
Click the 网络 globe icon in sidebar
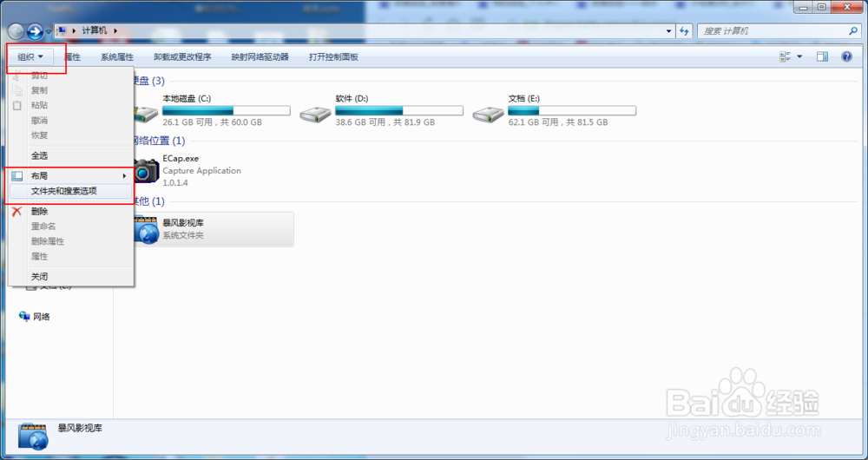(x=24, y=316)
